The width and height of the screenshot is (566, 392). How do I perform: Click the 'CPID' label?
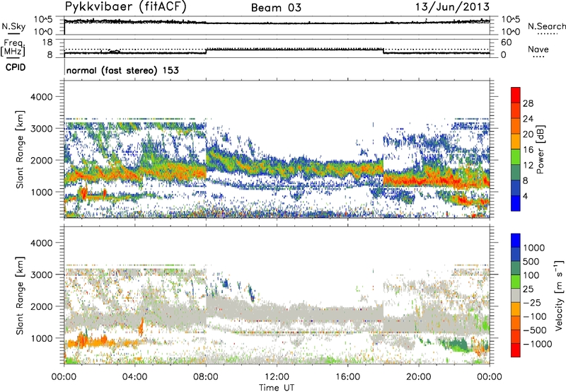16,67
